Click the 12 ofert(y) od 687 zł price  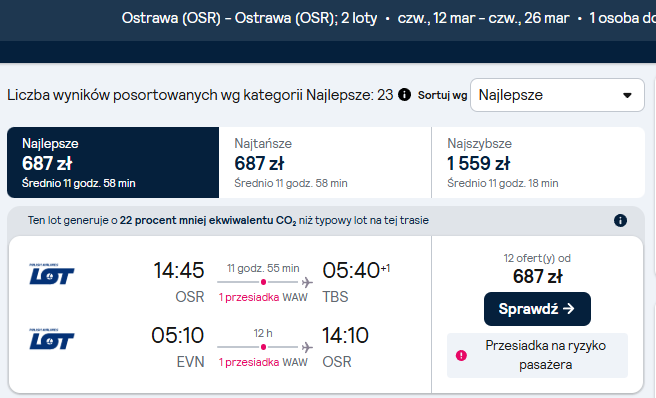point(537,269)
